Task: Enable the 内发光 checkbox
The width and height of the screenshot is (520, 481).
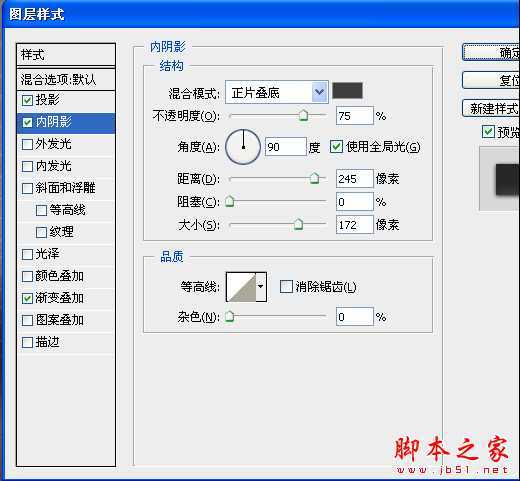Action: [27, 166]
